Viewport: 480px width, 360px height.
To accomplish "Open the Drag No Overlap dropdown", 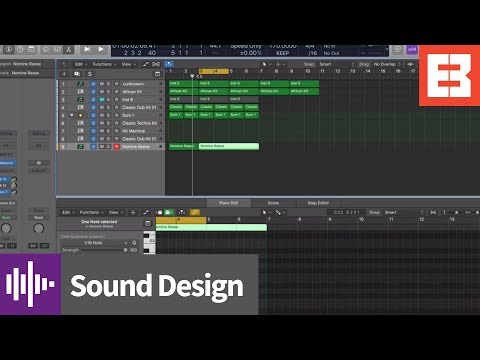I will coord(387,64).
